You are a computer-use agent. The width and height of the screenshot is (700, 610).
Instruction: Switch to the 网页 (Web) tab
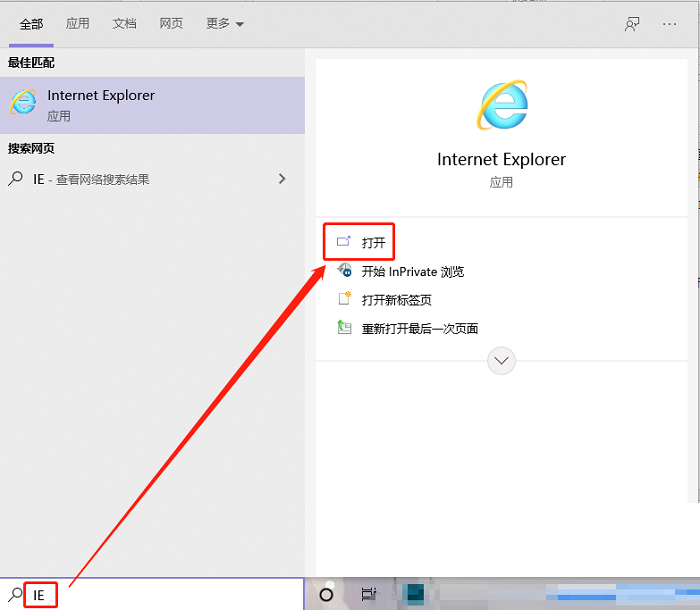coord(171,24)
